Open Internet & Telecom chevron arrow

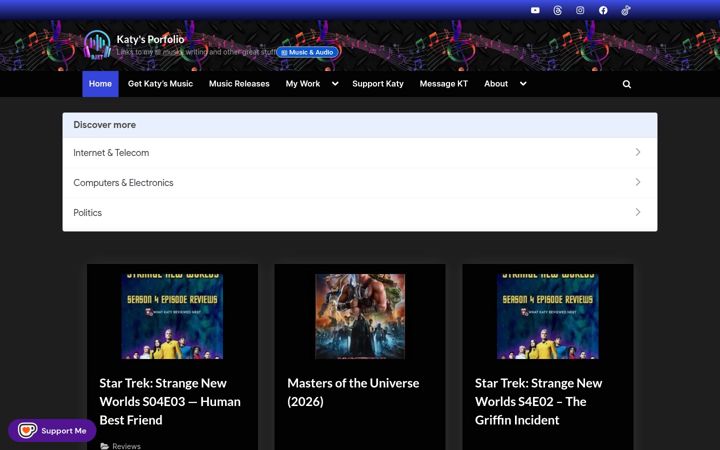[638, 152]
